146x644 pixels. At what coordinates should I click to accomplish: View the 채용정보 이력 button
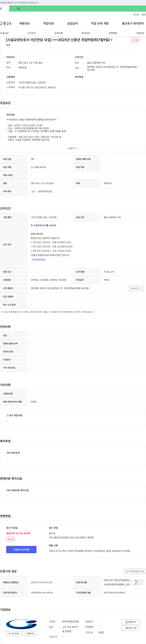[x=130, y=628]
